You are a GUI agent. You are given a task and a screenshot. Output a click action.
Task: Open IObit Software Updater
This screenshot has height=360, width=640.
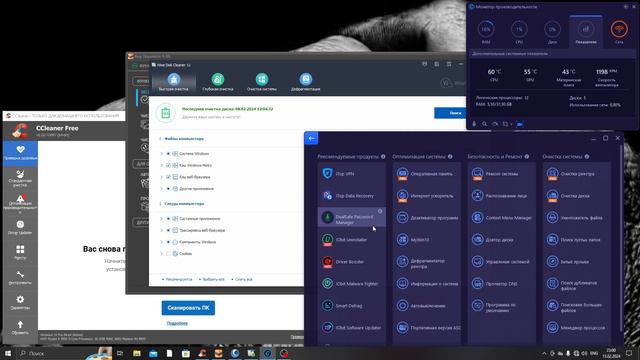[x=351, y=328]
